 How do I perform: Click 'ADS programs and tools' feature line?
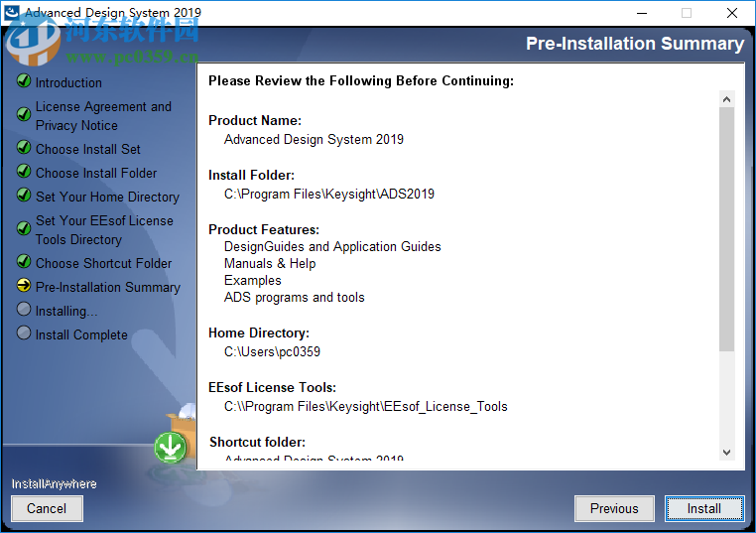point(294,297)
